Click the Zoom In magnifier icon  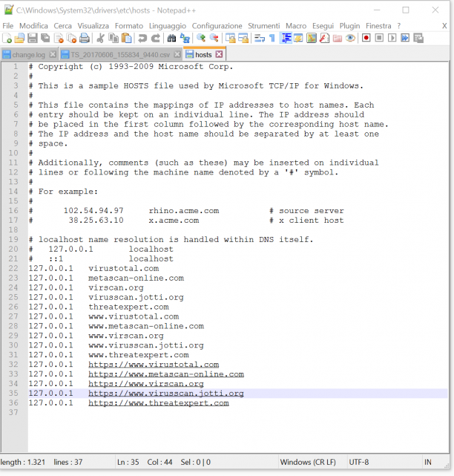(x=201, y=39)
